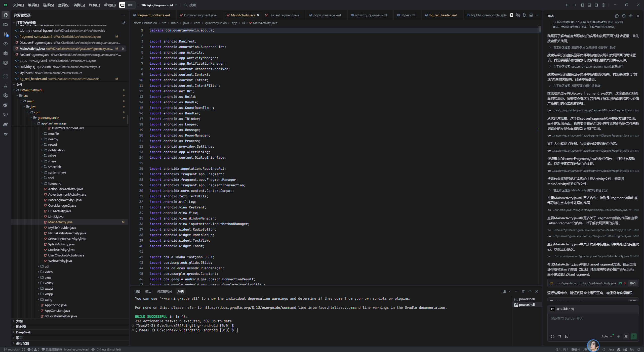644x352 pixels.
Task: Open the Run and Debug bug icon
Action: [x=6, y=53]
